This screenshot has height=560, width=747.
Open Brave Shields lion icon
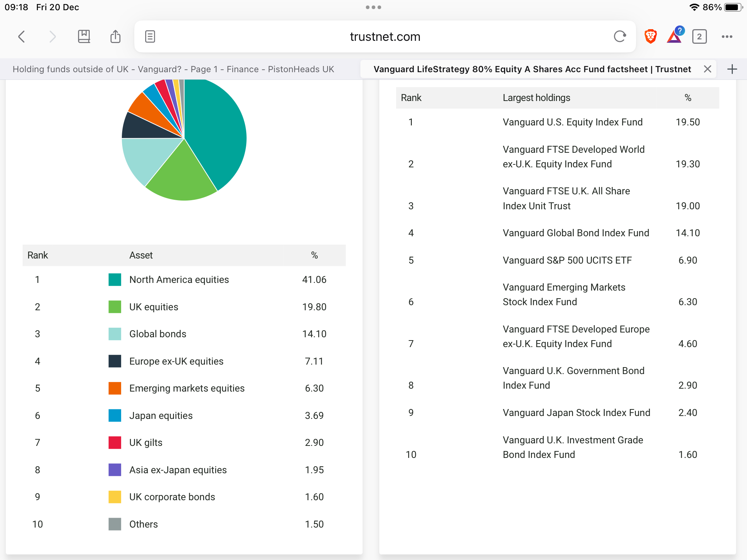[650, 36]
